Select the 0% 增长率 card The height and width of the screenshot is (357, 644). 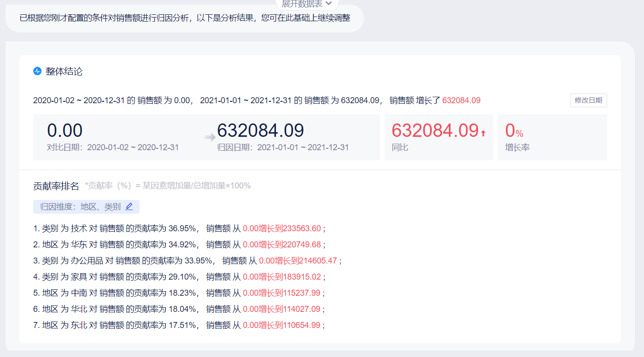point(552,137)
